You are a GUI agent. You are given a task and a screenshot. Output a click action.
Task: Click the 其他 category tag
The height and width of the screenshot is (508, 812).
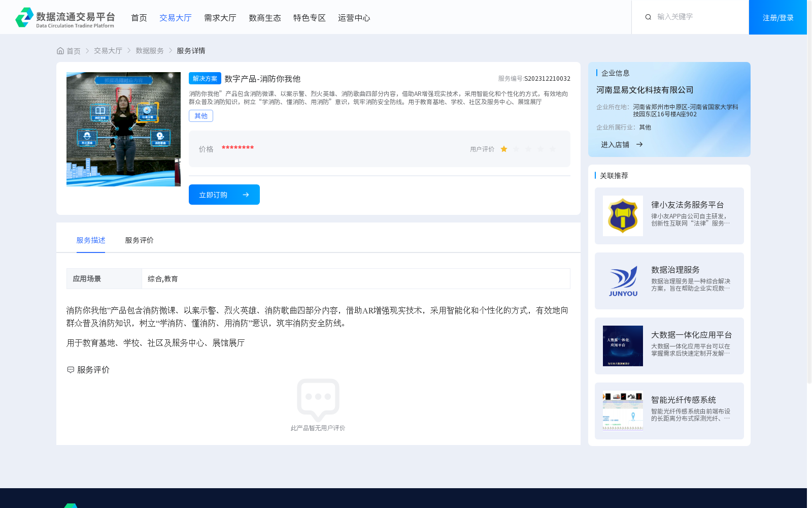point(201,116)
